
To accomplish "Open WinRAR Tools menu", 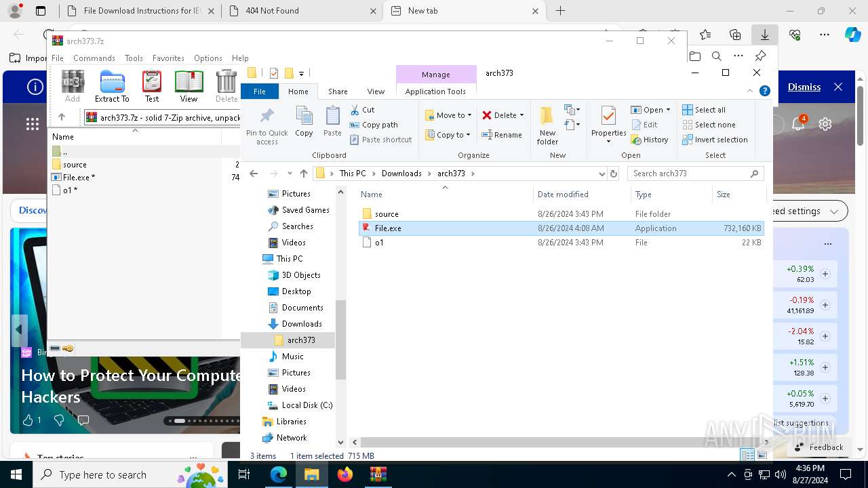I will (x=134, y=58).
